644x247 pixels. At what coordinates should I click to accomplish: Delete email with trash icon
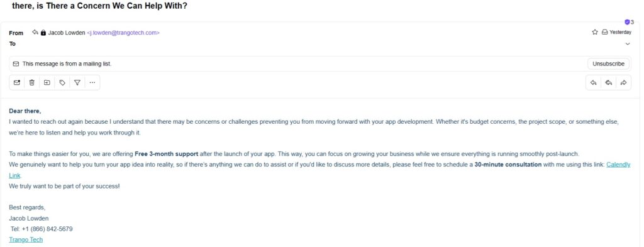[x=32, y=82]
